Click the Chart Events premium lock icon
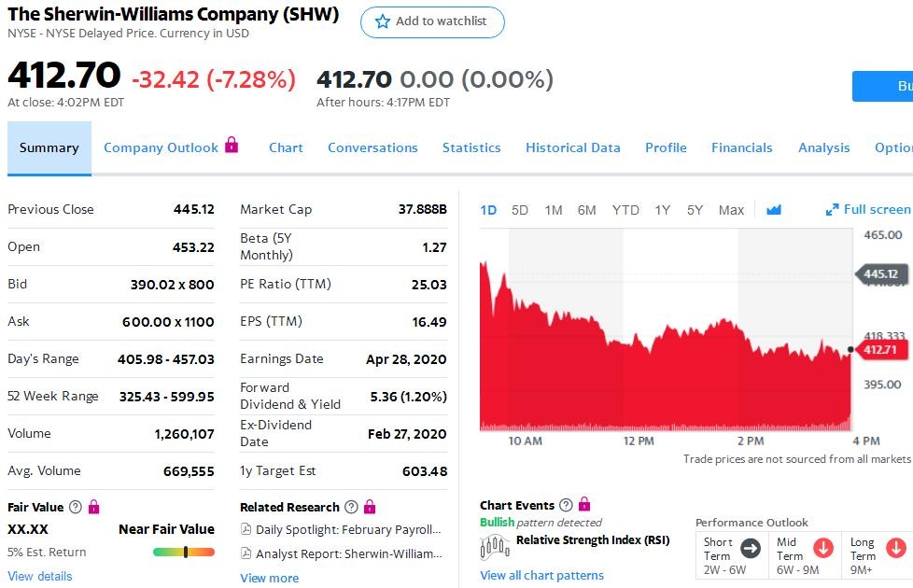The width and height of the screenshot is (913, 588). pyautogui.click(x=584, y=504)
